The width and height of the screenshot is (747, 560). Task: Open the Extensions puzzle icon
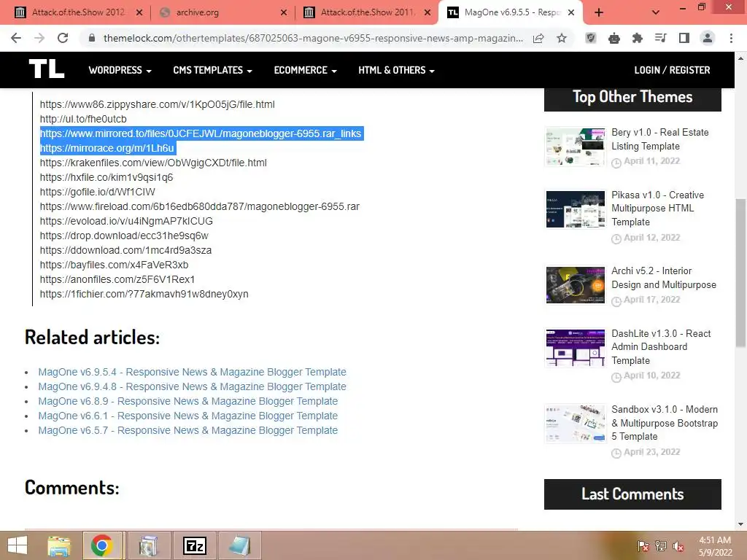pyautogui.click(x=638, y=38)
